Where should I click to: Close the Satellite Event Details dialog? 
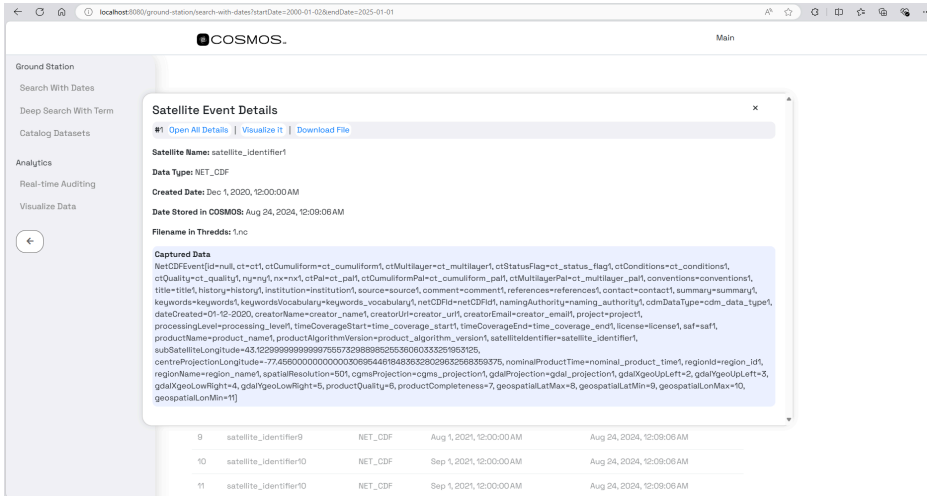click(x=755, y=107)
